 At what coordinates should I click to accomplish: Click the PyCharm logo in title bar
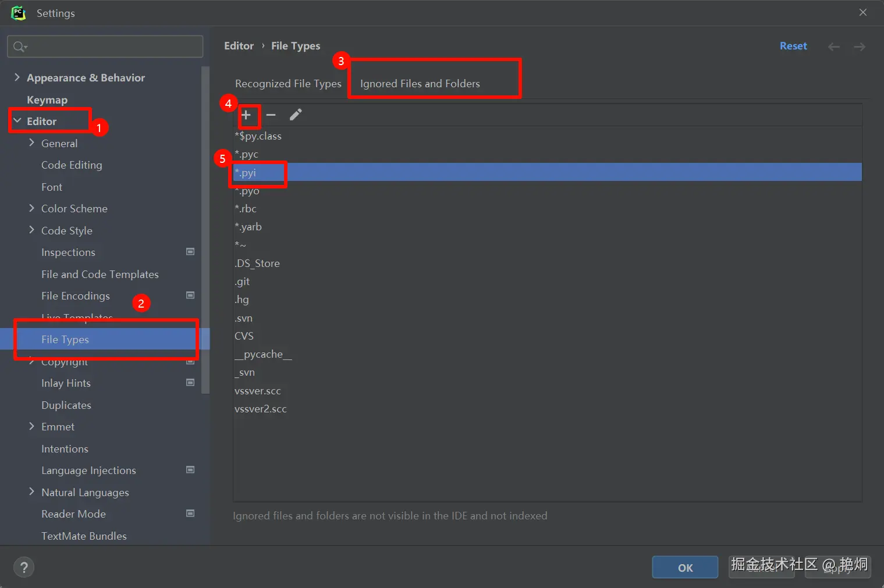(x=19, y=13)
